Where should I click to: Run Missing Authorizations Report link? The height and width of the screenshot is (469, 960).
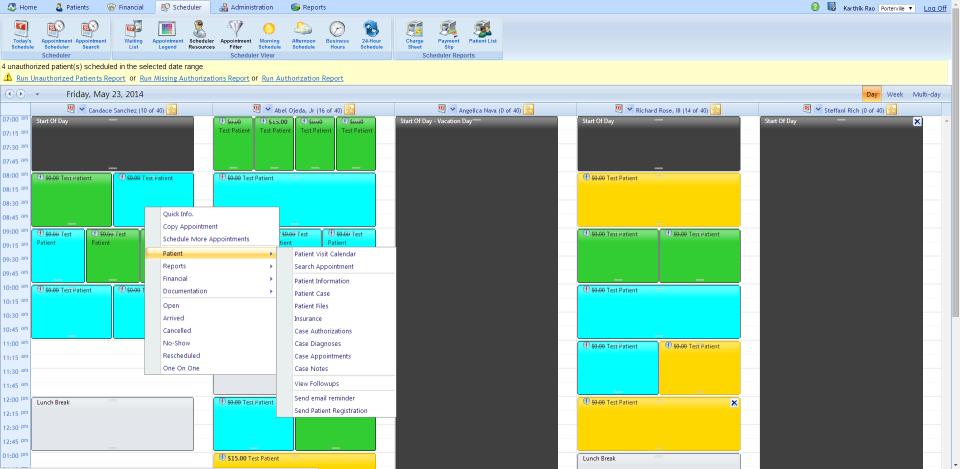(194, 78)
